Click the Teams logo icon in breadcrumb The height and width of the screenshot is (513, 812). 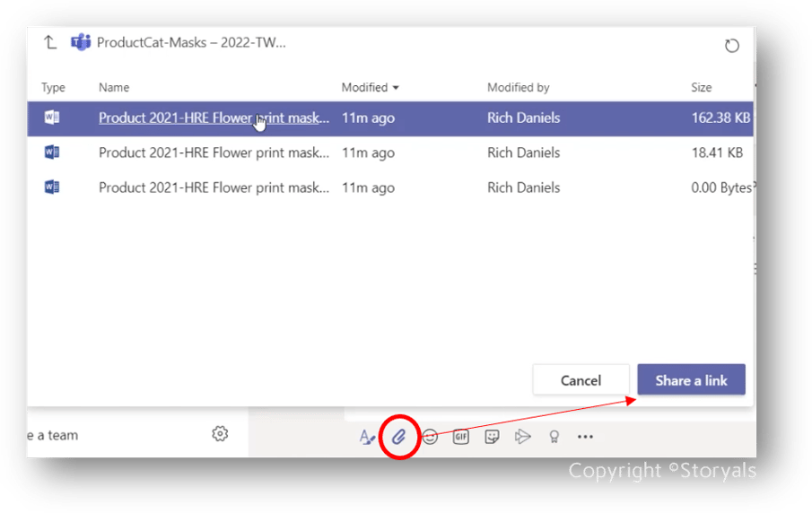point(81,42)
